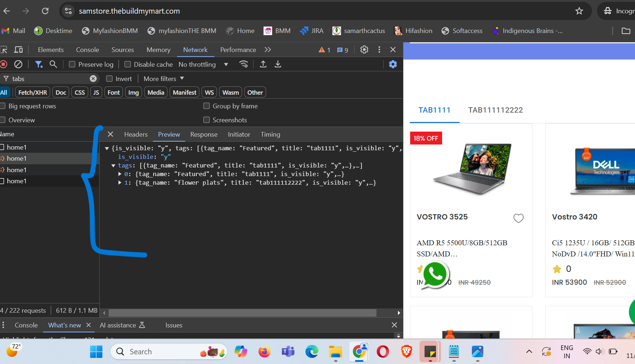Enable Disable cache checkbox
Viewport: 635px width, 364px height.
click(127, 64)
